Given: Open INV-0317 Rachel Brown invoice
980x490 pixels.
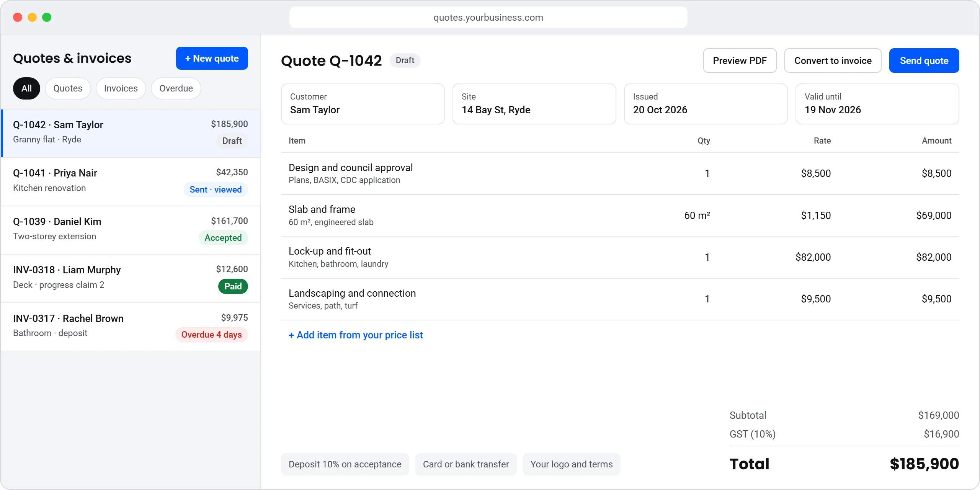Looking at the screenshot, I should [131, 327].
